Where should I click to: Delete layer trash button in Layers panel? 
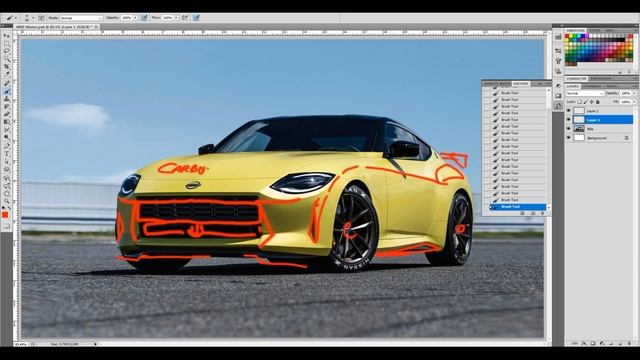click(x=629, y=344)
